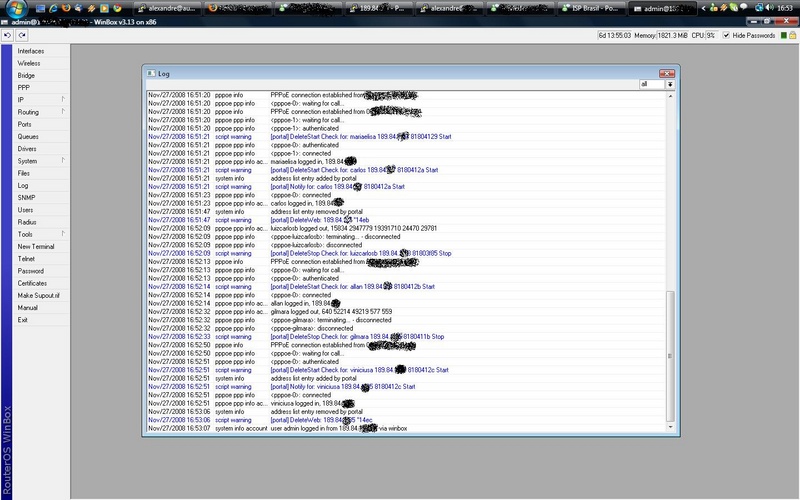Viewport: 800px width, 500px height.
Task: Switch to admin@ WinBox taskbar button
Action: pos(662,8)
